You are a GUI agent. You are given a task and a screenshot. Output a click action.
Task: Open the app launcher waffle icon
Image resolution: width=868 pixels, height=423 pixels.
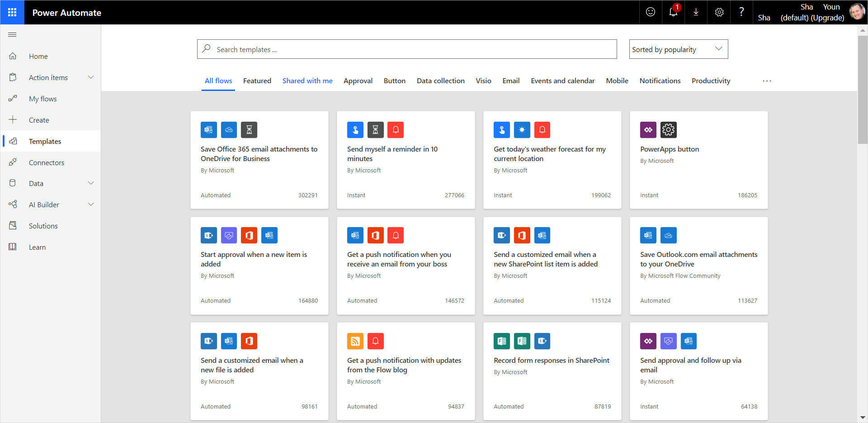12,12
